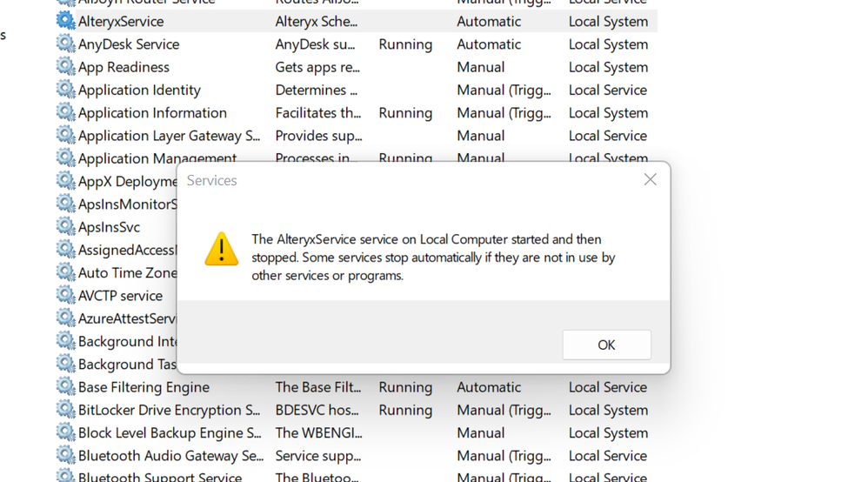Screen dimensions: 868x482
Task: Click the AlteryxService gear icon
Action: (x=65, y=21)
